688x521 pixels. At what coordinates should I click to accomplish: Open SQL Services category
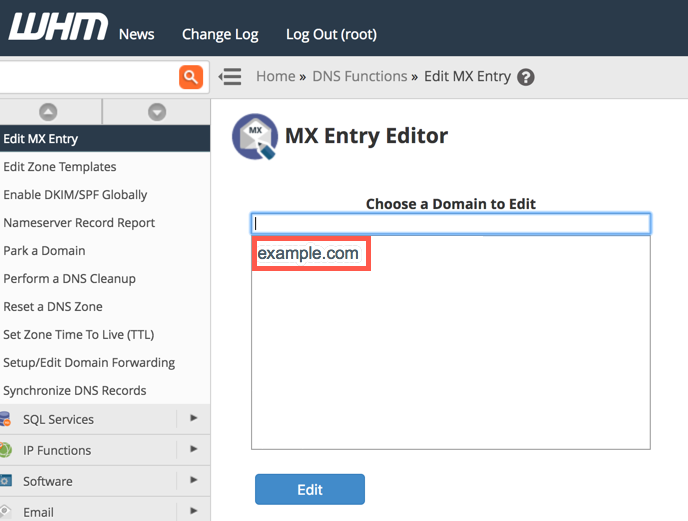tap(58, 420)
